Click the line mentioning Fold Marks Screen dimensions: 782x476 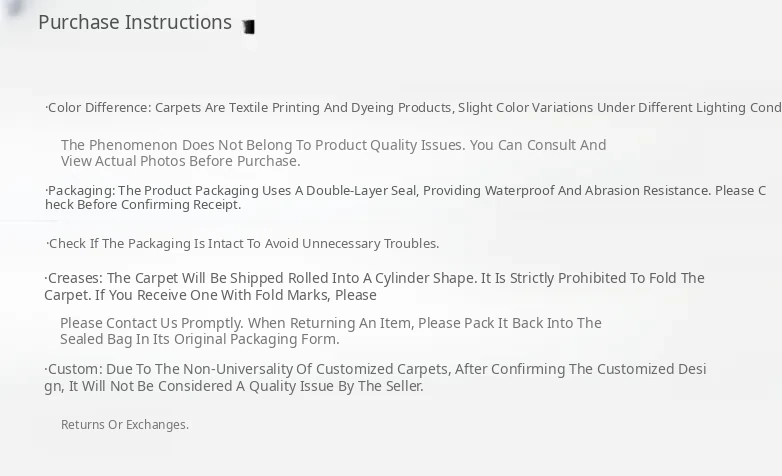(210, 295)
